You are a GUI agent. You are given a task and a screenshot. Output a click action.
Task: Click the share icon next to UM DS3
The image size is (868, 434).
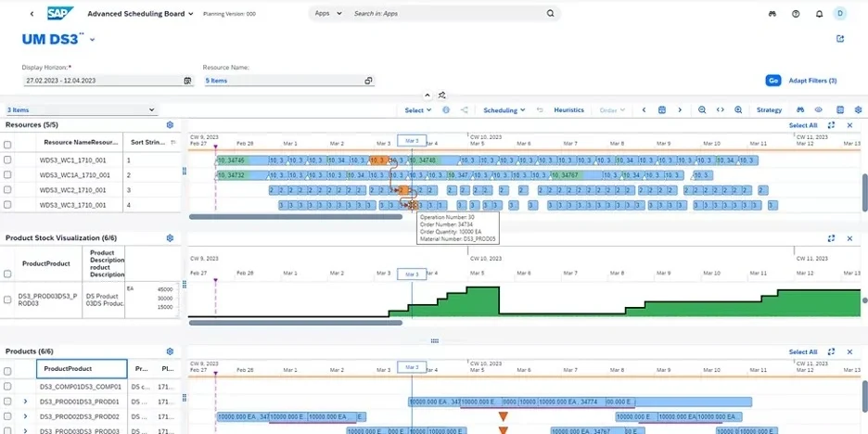click(840, 39)
